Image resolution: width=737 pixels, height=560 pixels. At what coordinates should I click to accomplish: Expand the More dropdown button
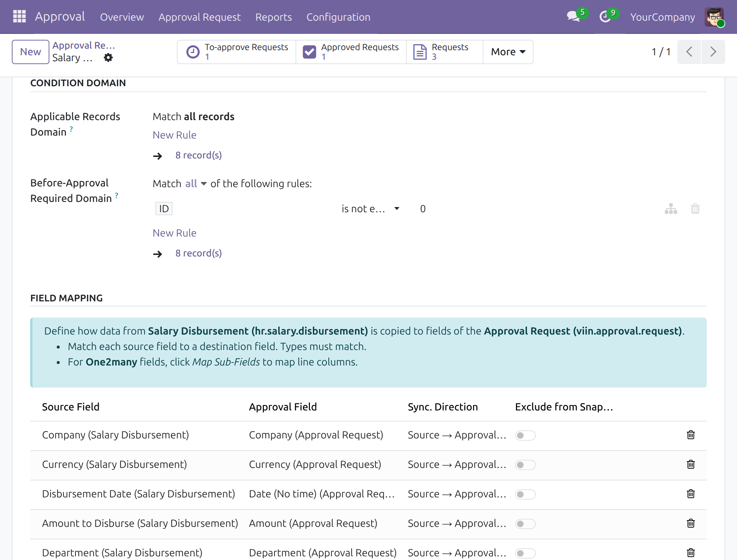pos(508,52)
